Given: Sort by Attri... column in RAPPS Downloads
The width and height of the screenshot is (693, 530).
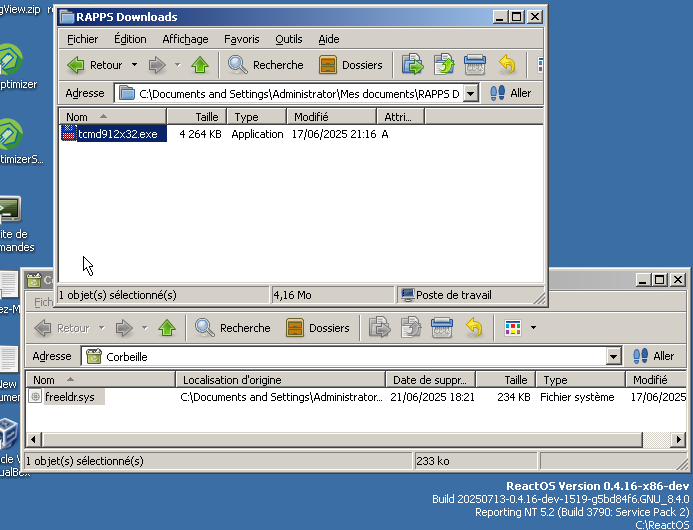Looking at the screenshot, I should coord(400,117).
